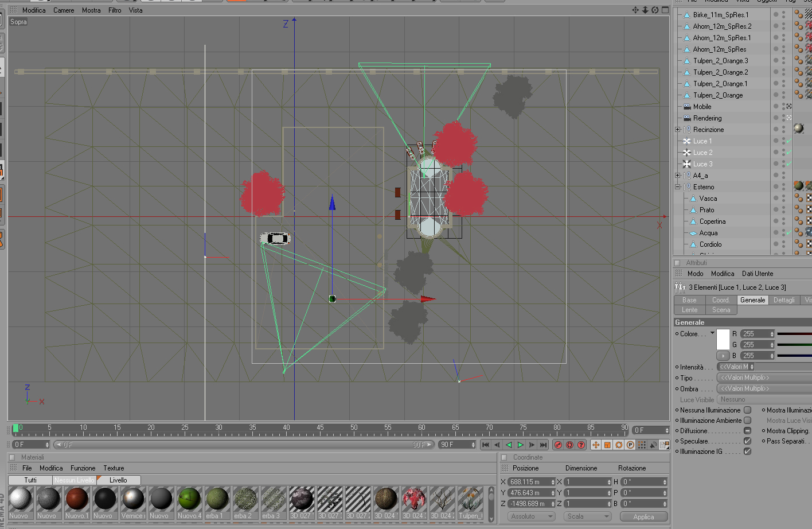The width and height of the screenshot is (812, 529).
Task: Toggle viewport maximize view icon
Action: (665, 10)
